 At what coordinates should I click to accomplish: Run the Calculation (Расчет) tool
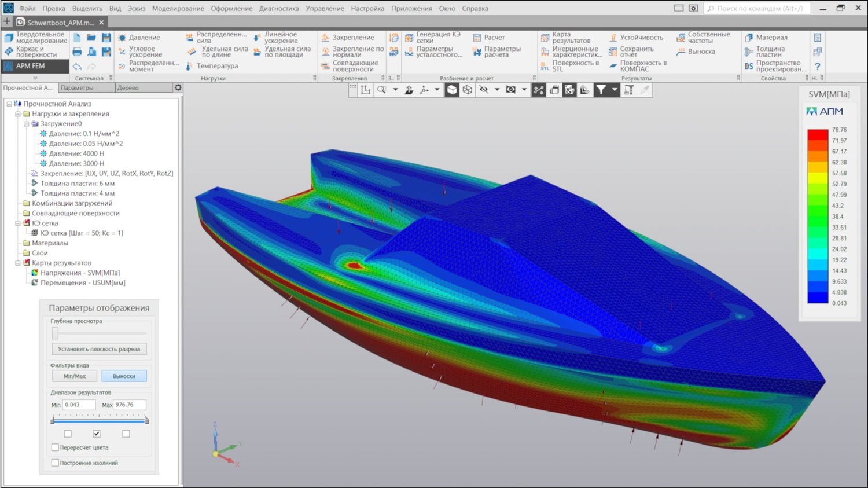477,38
